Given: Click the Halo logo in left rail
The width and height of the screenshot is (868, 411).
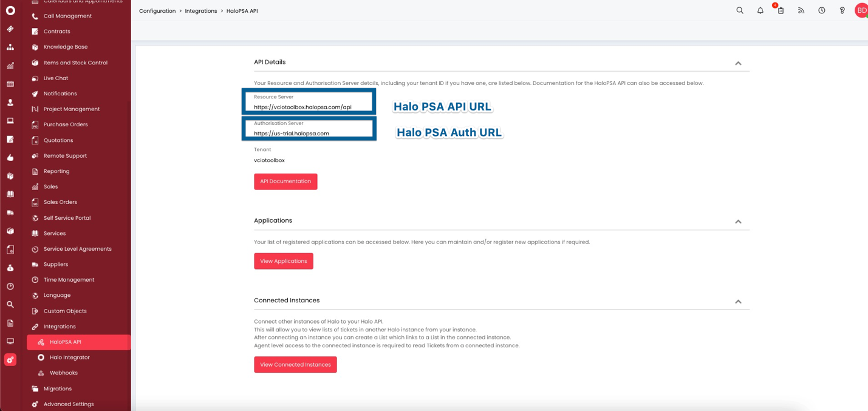Looking at the screenshot, I should pyautogui.click(x=10, y=10).
